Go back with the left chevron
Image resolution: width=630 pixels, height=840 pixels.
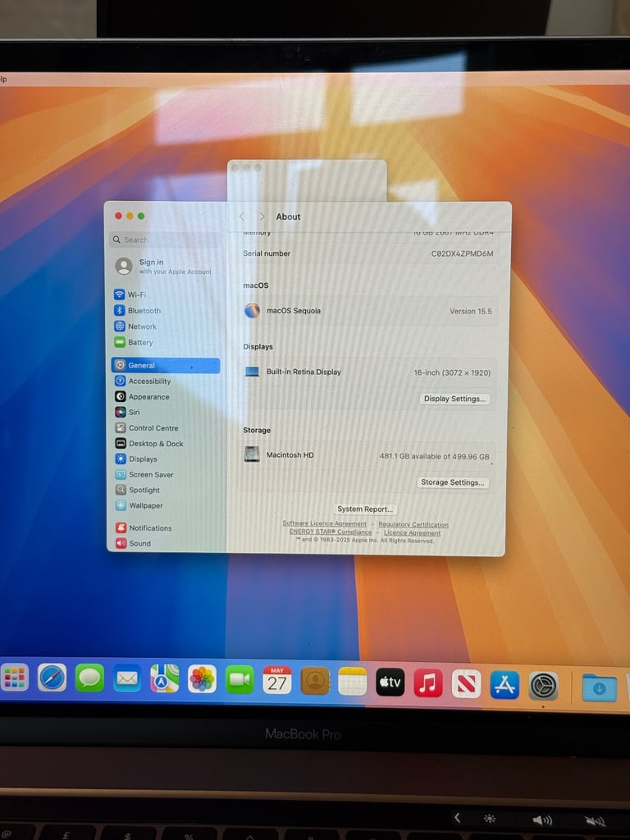(x=242, y=217)
